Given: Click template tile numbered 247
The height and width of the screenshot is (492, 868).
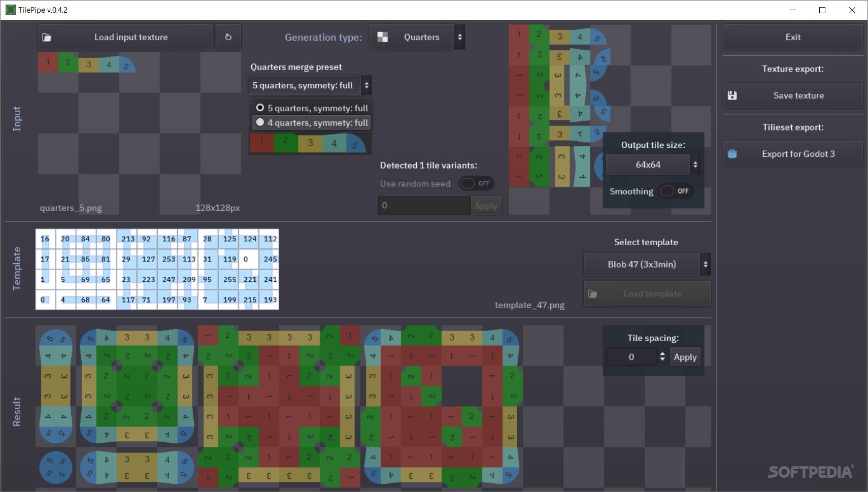Looking at the screenshot, I should (168, 279).
